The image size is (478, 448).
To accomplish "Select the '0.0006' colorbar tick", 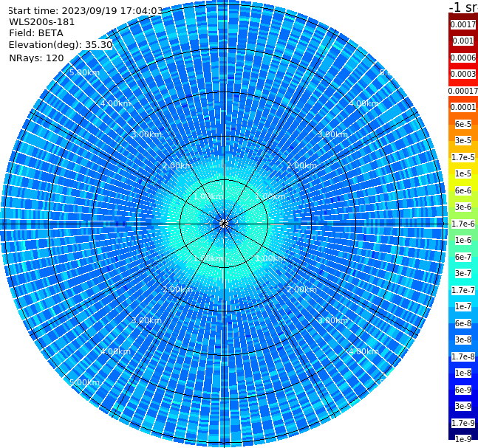I will coord(463,58).
